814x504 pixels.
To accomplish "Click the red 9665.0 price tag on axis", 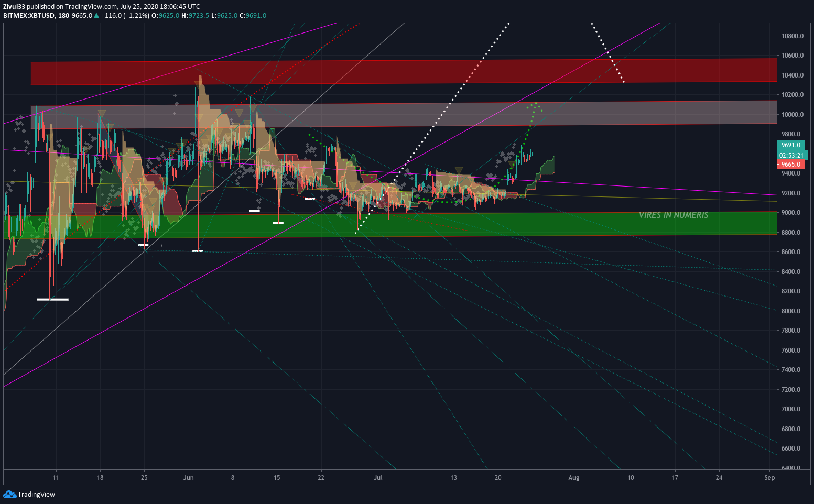I will [790, 165].
